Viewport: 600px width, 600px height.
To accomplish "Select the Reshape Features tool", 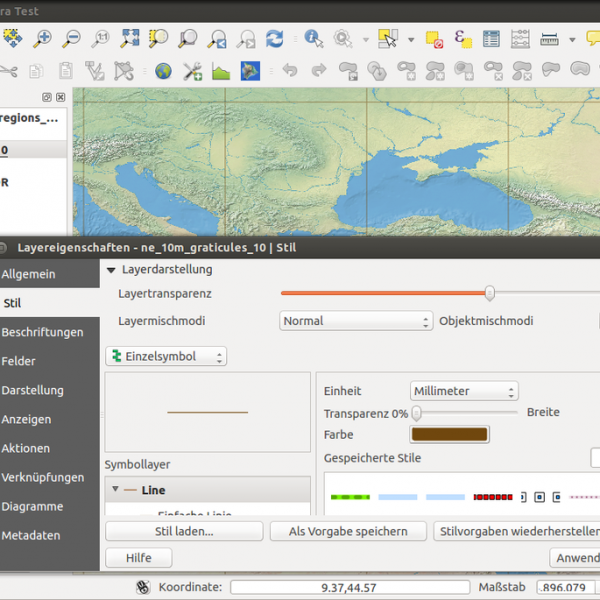I will tap(551, 70).
